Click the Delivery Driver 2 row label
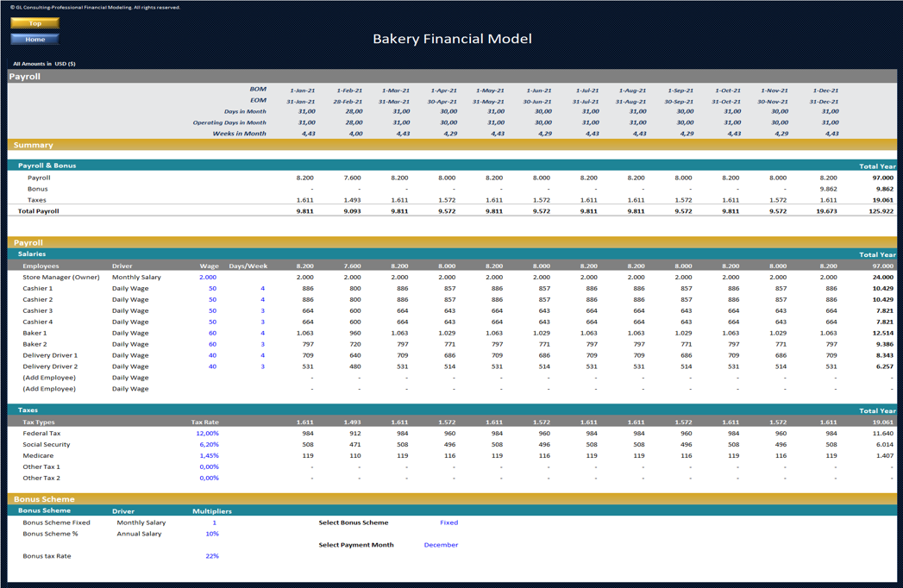 (50, 366)
